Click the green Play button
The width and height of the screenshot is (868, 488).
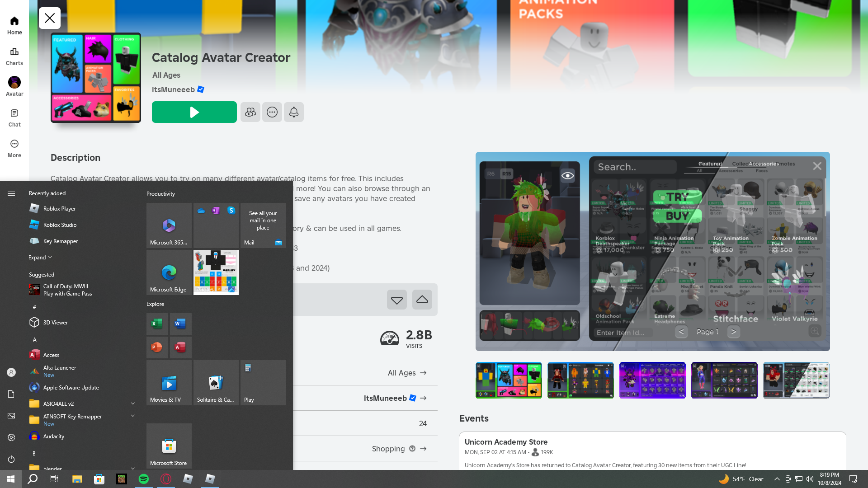pyautogui.click(x=194, y=112)
